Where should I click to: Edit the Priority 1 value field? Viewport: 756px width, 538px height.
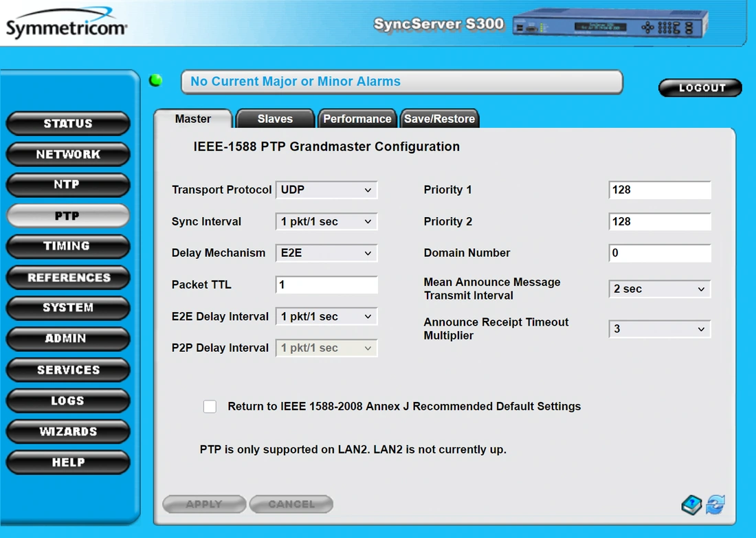point(658,190)
